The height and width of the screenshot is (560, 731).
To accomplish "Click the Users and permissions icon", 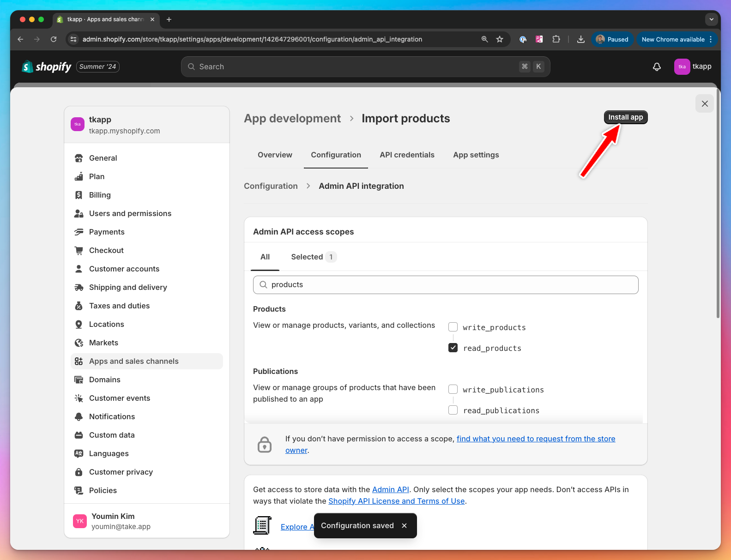I will (x=79, y=213).
